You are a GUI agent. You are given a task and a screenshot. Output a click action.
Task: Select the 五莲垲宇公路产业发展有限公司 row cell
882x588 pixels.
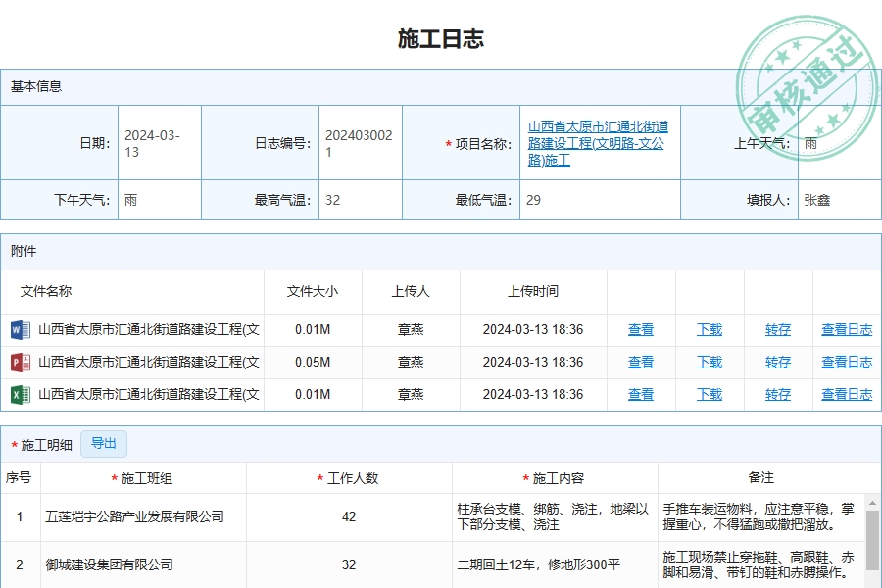(135, 517)
